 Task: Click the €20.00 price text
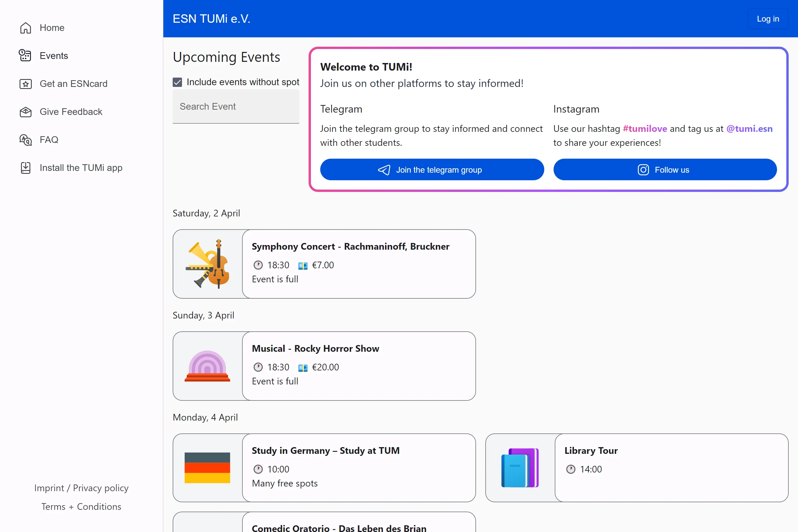click(325, 367)
